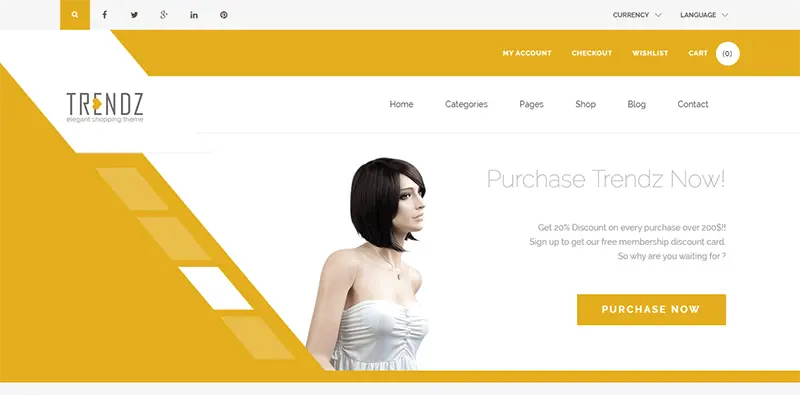Open the search icon in top bar
The height and width of the screenshot is (395, 800).
click(75, 15)
